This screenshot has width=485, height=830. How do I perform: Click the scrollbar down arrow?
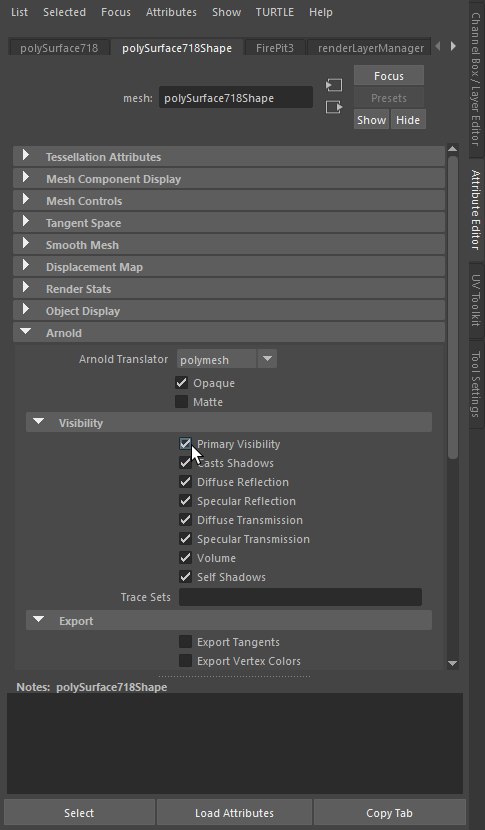point(452,663)
